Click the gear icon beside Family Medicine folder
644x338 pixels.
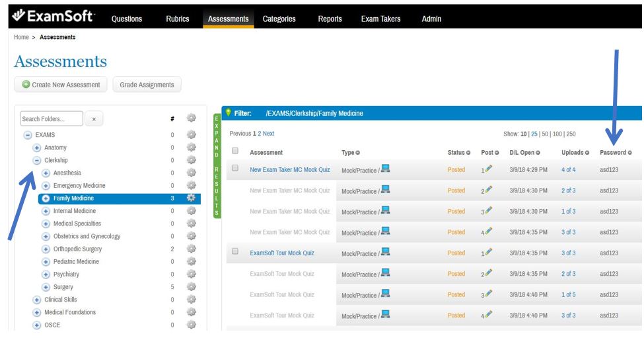(191, 198)
